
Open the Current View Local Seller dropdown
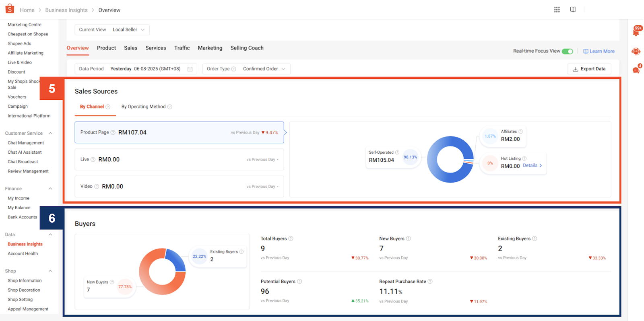tap(112, 30)
